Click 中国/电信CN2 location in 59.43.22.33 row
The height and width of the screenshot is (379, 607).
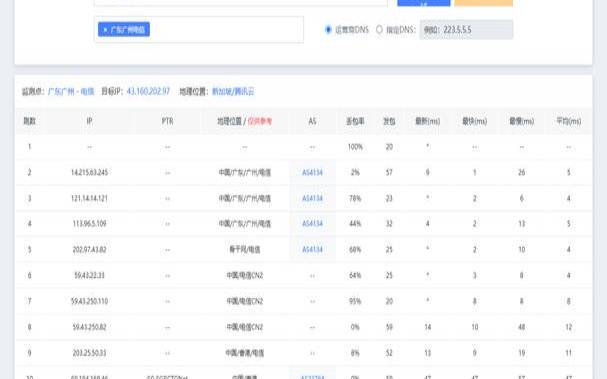click(x=245, y=276)
